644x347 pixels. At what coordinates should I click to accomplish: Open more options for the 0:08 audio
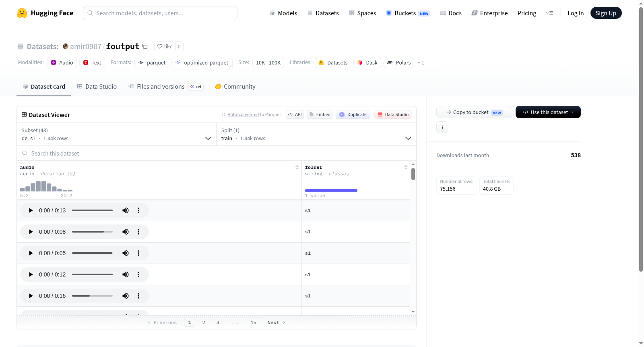click(138, 232)
